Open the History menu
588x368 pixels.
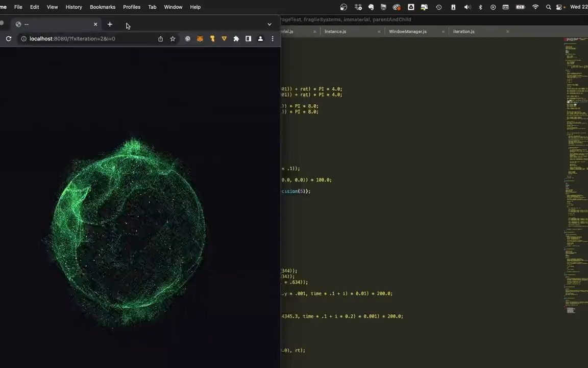[x=74, y=7]
